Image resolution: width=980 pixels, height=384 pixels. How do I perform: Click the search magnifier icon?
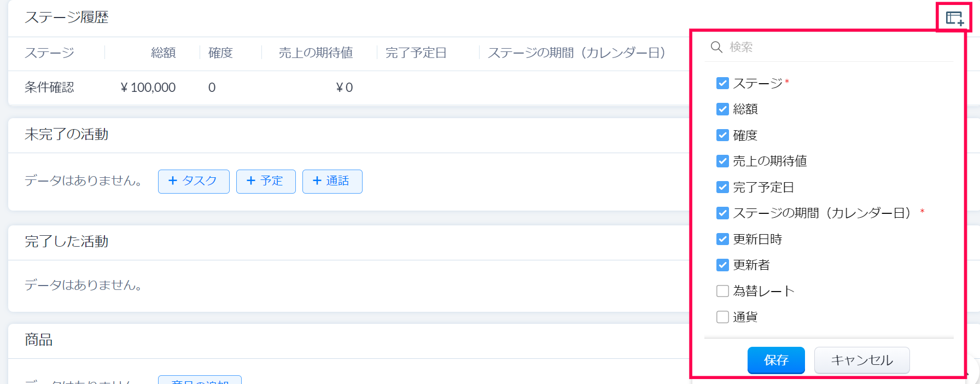(716, 47)
